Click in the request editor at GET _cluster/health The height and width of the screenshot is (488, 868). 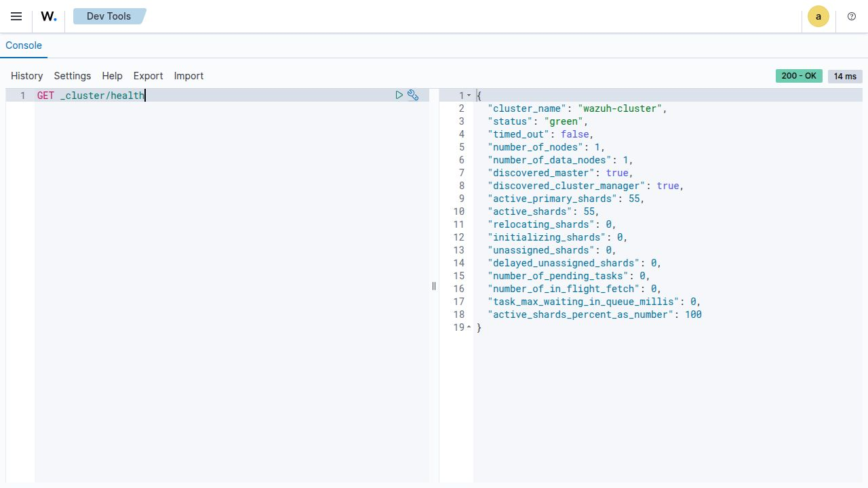pos(91,96)
